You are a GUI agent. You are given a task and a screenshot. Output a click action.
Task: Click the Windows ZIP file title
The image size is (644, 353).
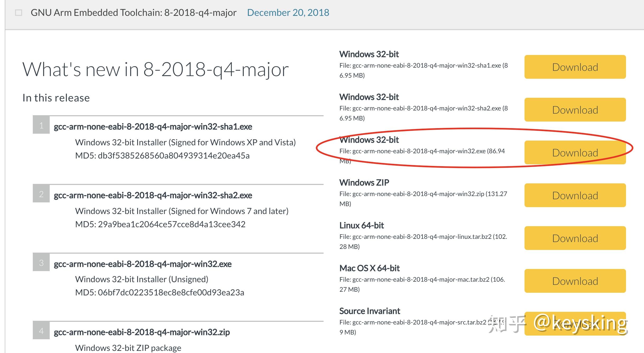(364, 183)
